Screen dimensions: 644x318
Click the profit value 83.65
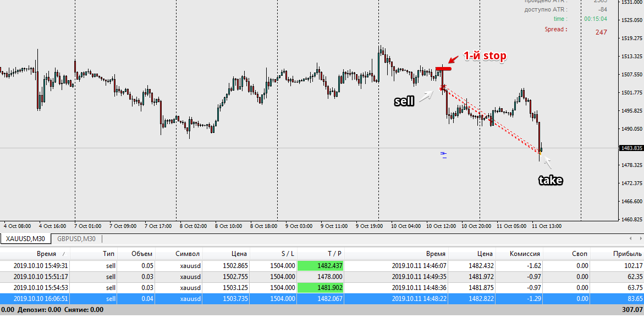point(635,298)
